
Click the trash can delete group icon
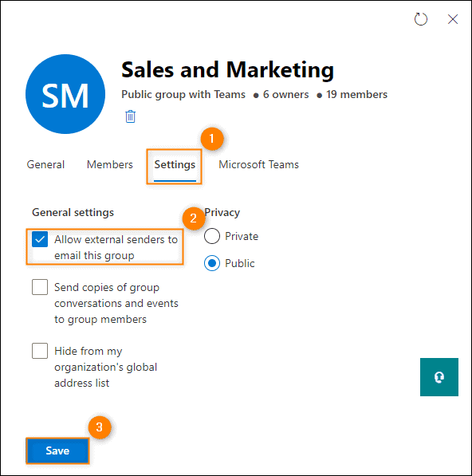[130, 116]
